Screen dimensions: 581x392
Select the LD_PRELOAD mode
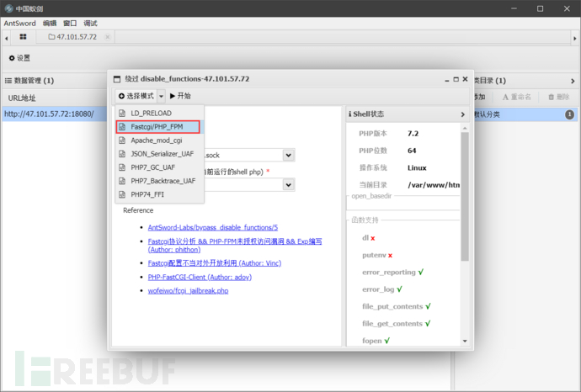[160, 114]
